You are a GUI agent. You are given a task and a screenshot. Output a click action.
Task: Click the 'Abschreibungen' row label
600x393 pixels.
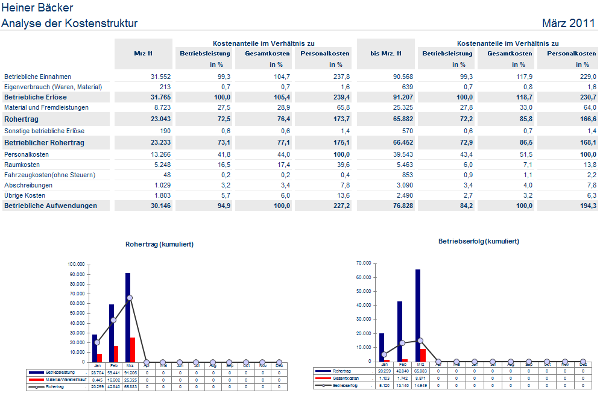coord(28,185)
